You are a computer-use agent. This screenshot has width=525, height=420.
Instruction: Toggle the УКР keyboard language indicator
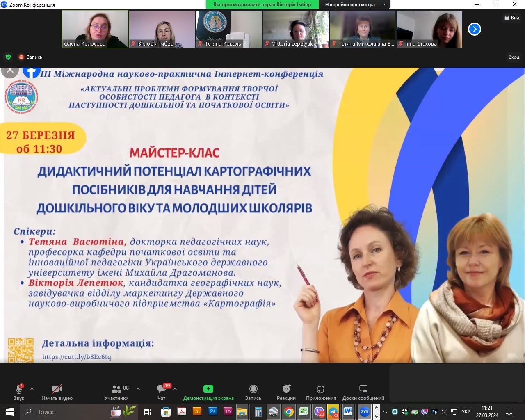coord(467,412)
